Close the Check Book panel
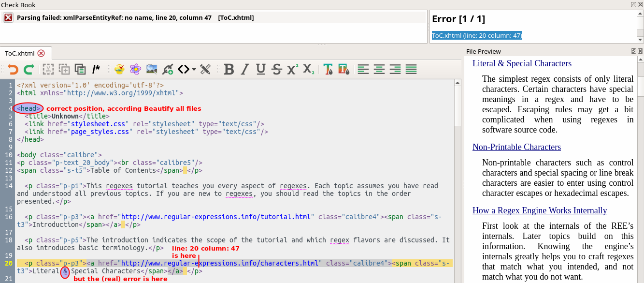This screenshot has height=283, width=644. pos(640,5)
